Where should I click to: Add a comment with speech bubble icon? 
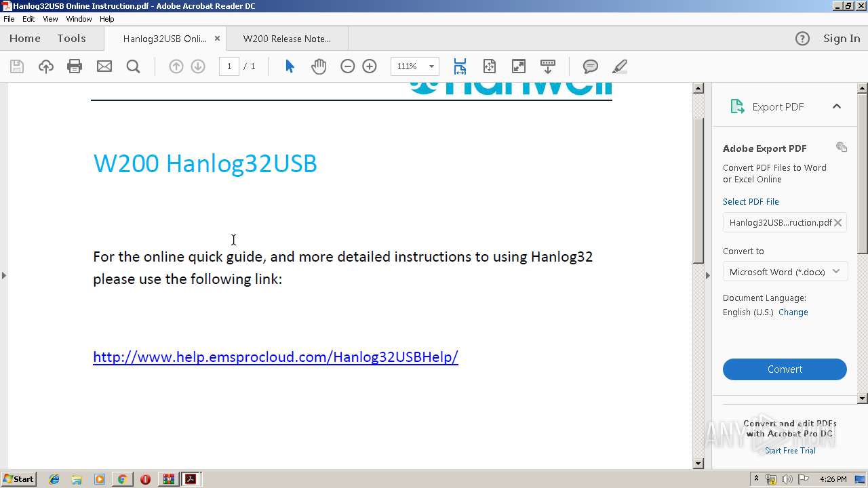[x=590, y=66]
